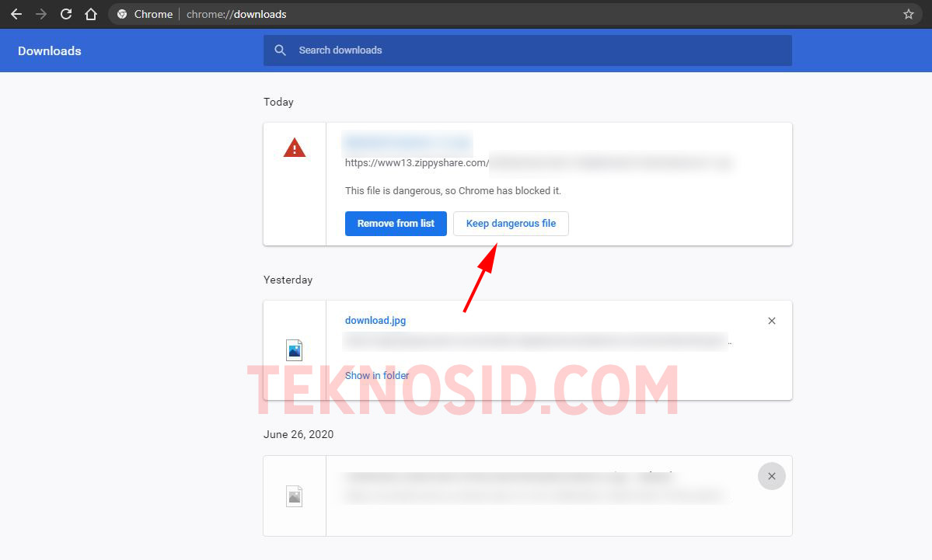Open the download.jpg file link

click(x=375, y=321)
